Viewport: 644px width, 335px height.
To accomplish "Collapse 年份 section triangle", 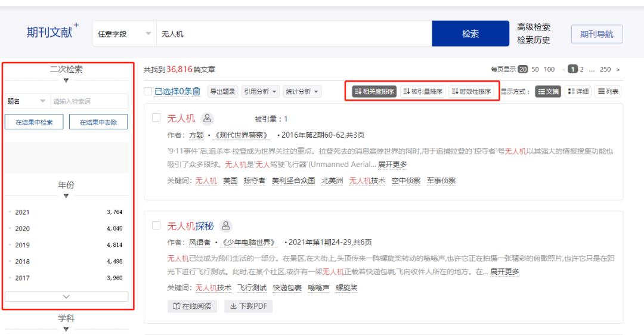I will [66, 196].
